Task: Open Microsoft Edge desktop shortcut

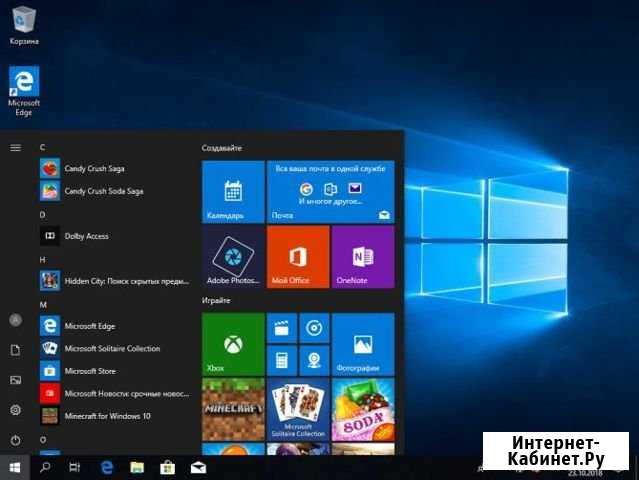Action: pyautogui.click(x=24, y=91)
